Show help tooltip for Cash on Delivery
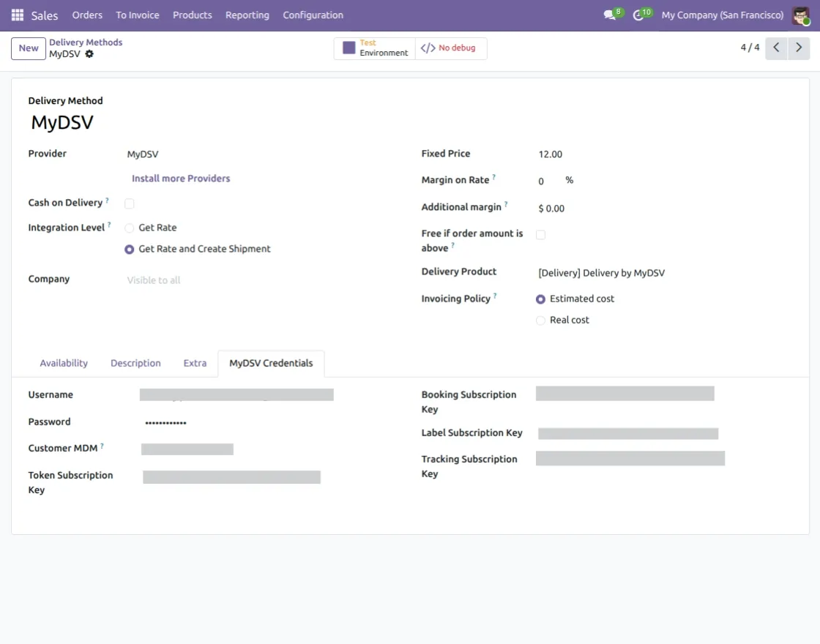This screenshot has height=644, width=820. (x=107, y=200)
